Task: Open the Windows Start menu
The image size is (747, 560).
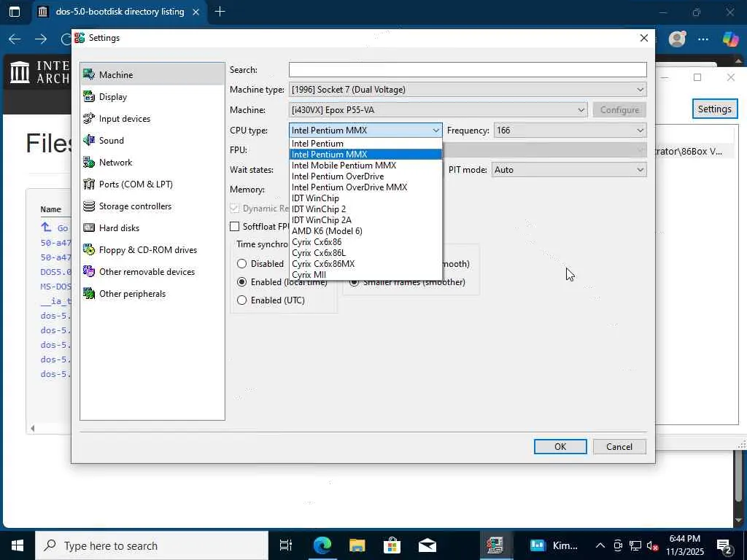Action: click(18, 545)
